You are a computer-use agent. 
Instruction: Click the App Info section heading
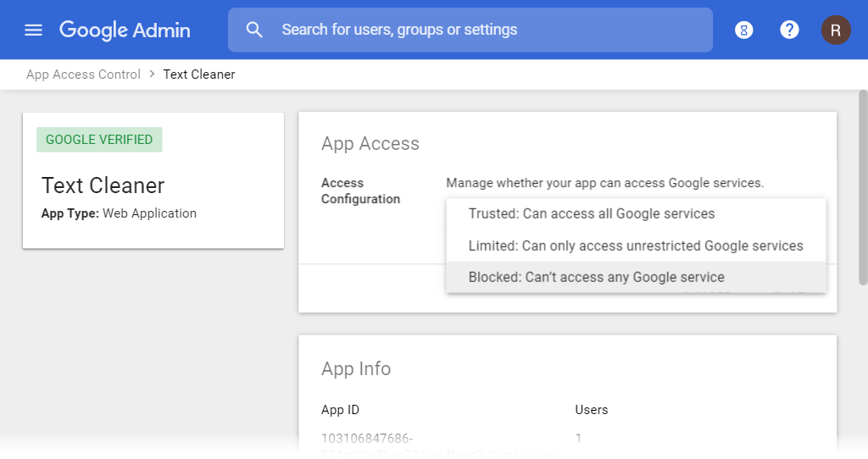tap(356, 369)
